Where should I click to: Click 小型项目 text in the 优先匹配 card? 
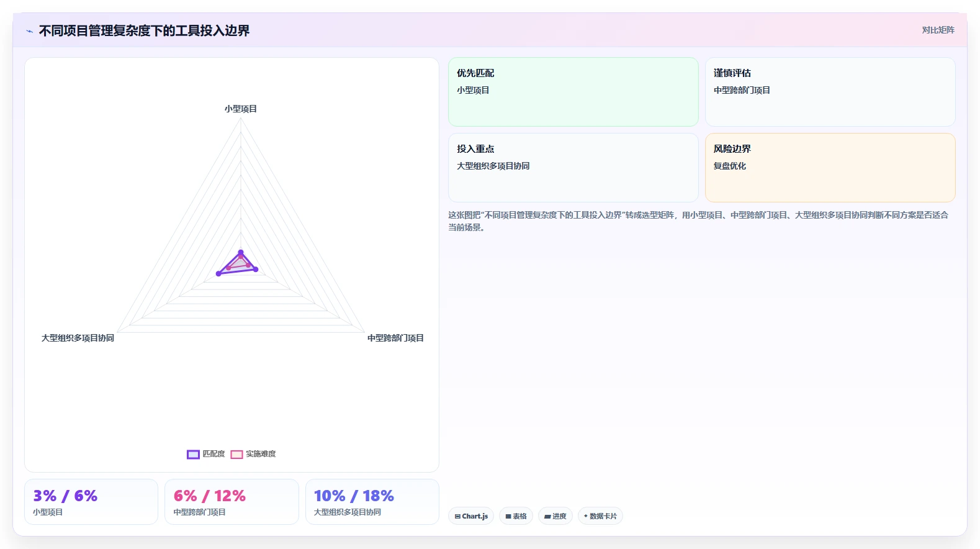tap(473, 90)
